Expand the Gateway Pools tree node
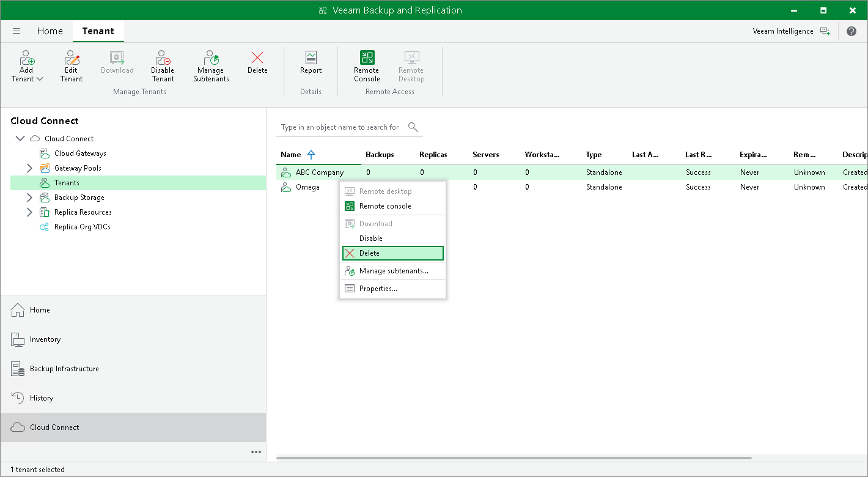This screenshot has height=477, width=868. [x=29, y=168]
